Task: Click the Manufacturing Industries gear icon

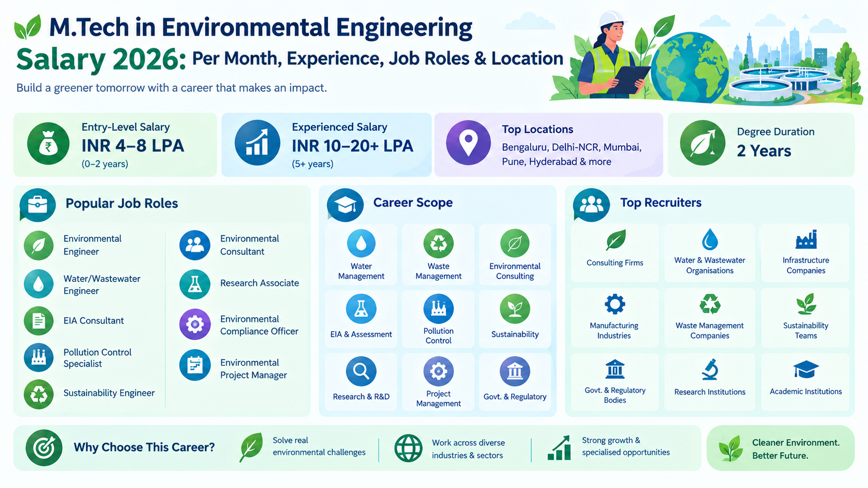Action: (x=615, y=304)
